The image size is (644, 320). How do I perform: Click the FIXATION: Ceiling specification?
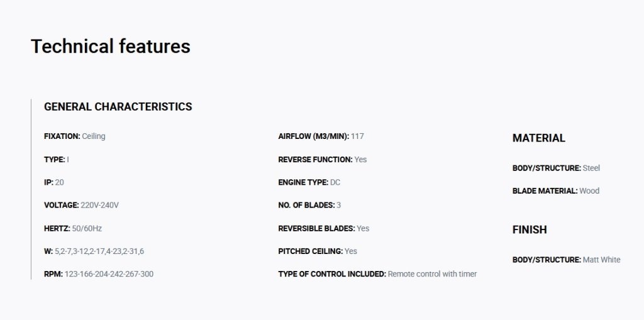coord(74,136)
